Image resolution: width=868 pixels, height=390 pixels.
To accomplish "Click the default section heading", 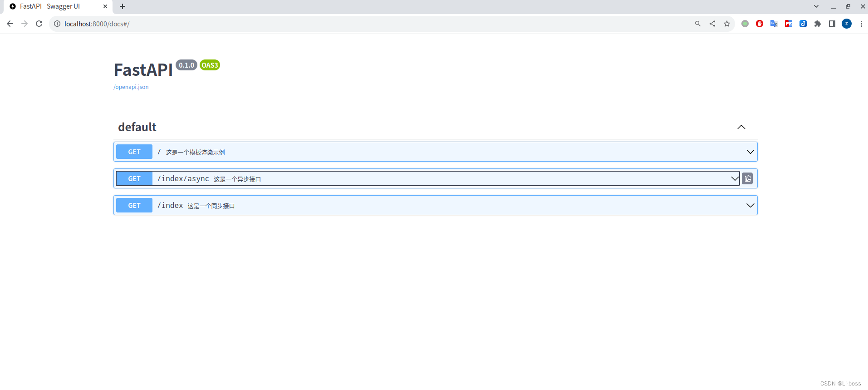I will pos(137,127).
